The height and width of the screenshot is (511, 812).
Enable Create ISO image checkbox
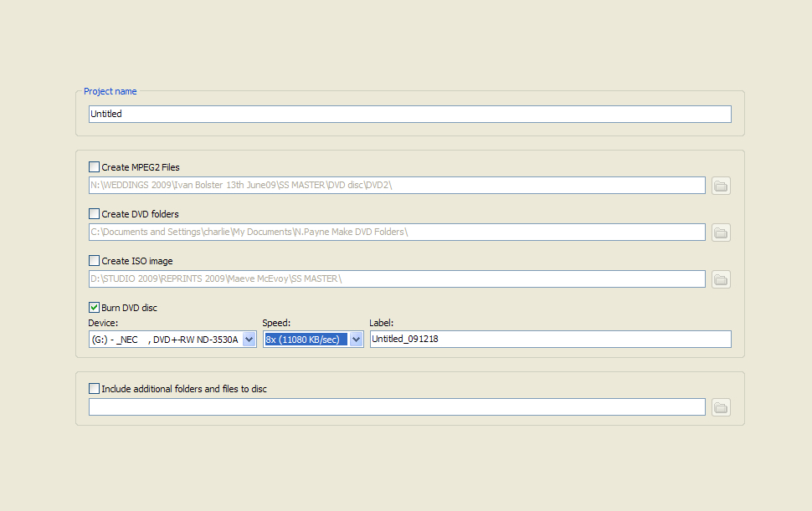point(94,261)
